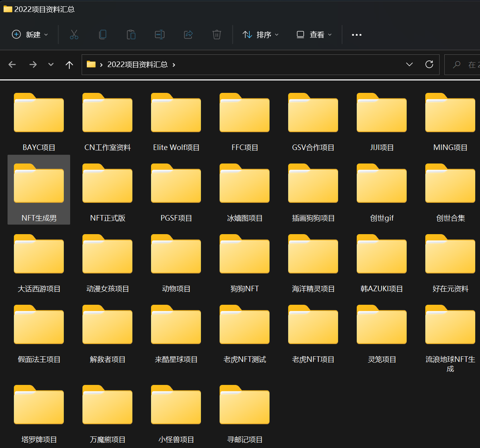
Task: Click the Share icon in toolbar
Action: pos(188,35)
